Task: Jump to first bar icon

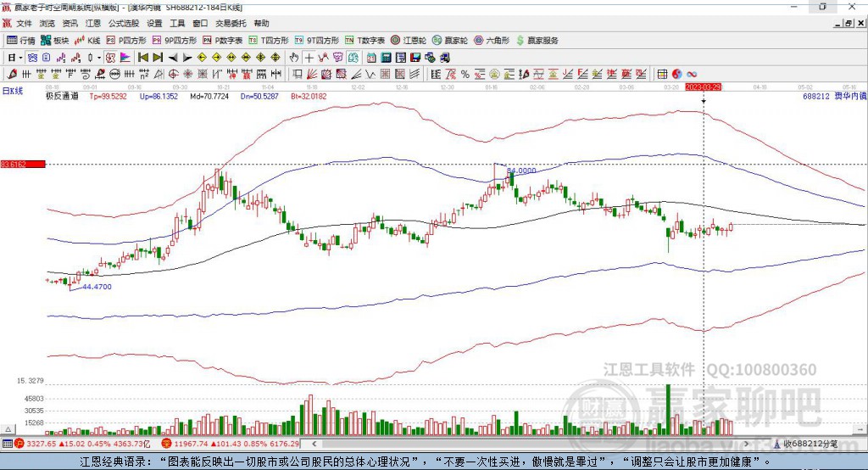Action: [x=142, y=58]
